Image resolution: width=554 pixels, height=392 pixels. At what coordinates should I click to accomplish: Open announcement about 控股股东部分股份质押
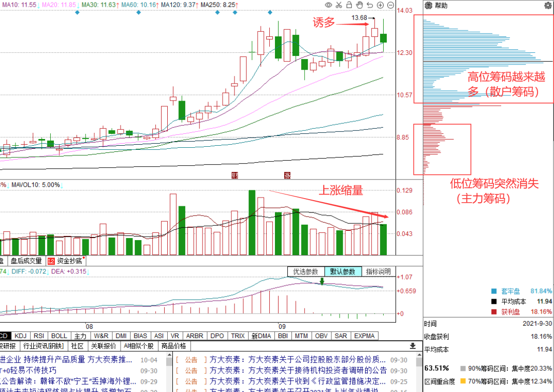[x=298, y=359]
